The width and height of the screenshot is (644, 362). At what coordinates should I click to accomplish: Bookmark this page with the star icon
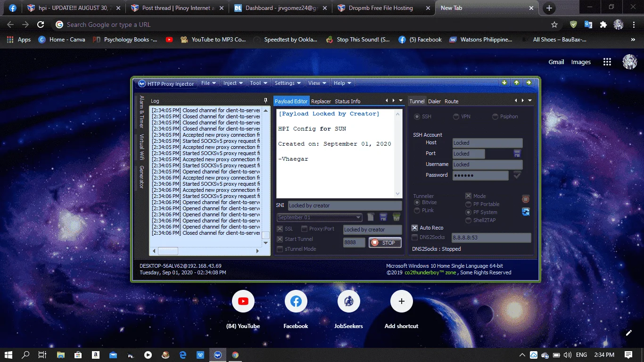coord(554,25)
